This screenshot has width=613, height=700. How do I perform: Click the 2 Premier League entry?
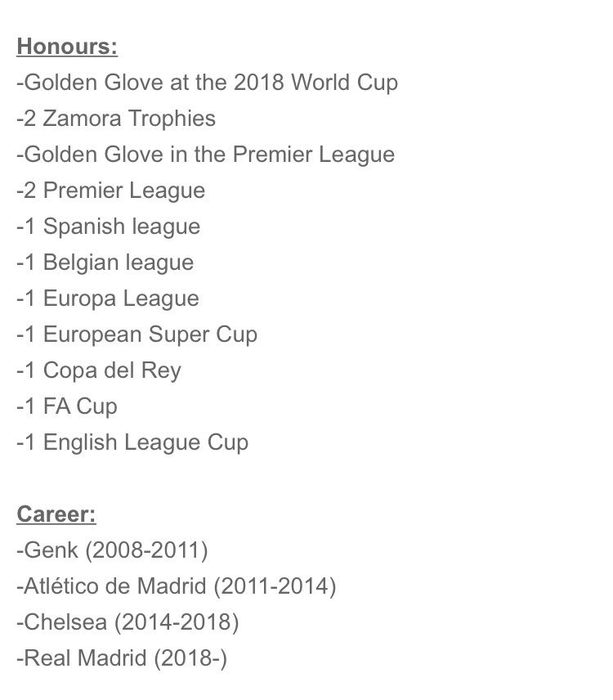coord(111,191)
